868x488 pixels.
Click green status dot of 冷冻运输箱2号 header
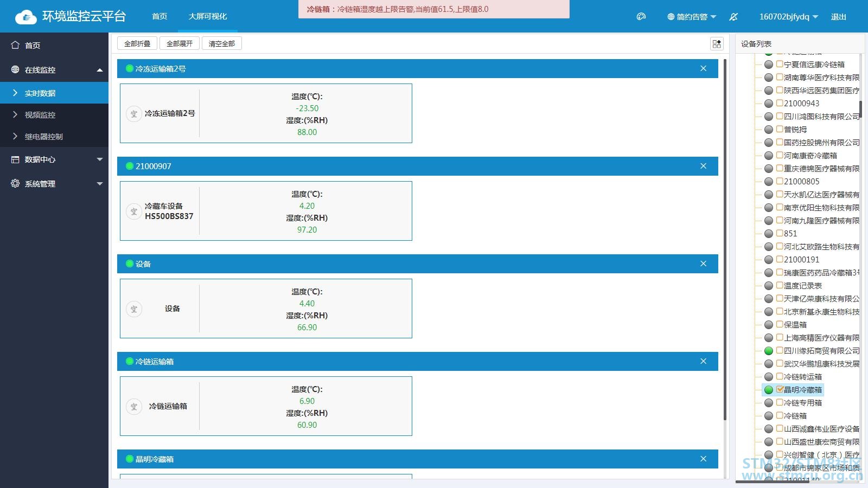click(x=130, y=68)
